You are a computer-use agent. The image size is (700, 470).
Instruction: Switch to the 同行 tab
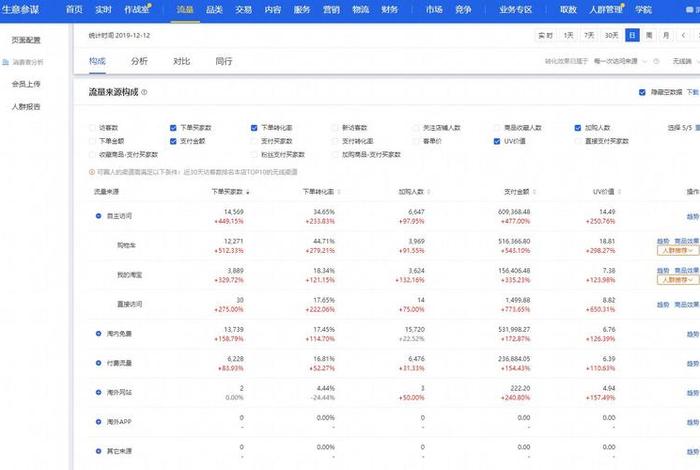tap(224, 61)
